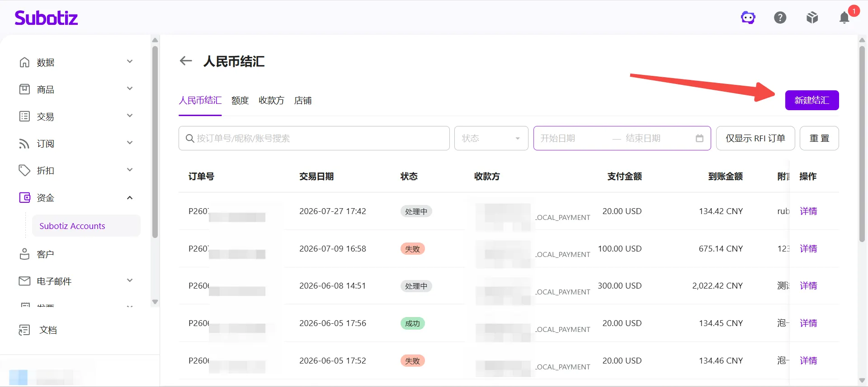The height and width of the screenshot is (387, 868).
Task: Click the 支付金额 column header
Action: click(x=624, y=176)
